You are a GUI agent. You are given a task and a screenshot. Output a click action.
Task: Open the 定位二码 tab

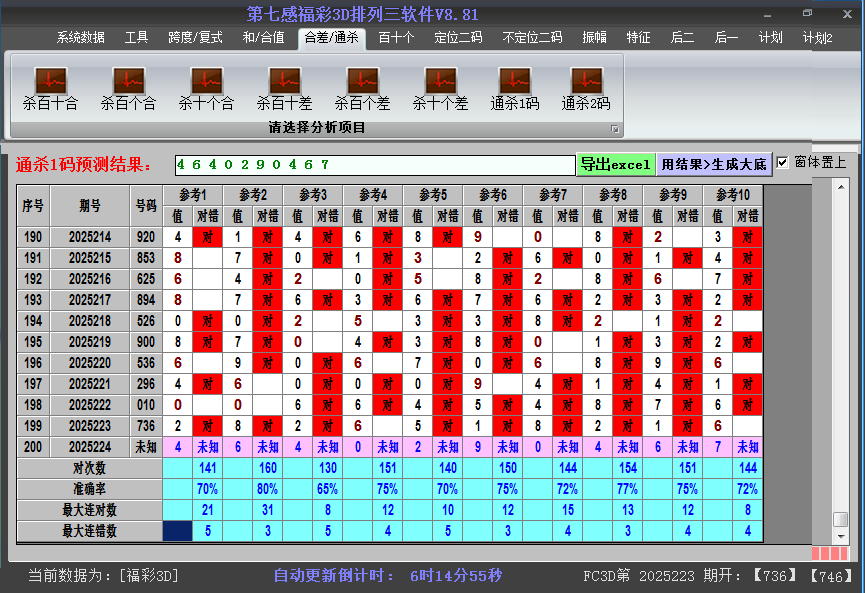coord(458,38)
